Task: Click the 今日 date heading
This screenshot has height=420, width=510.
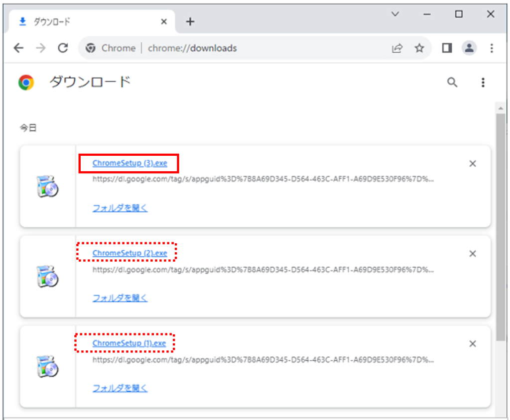Action: [x=28, y=127]
